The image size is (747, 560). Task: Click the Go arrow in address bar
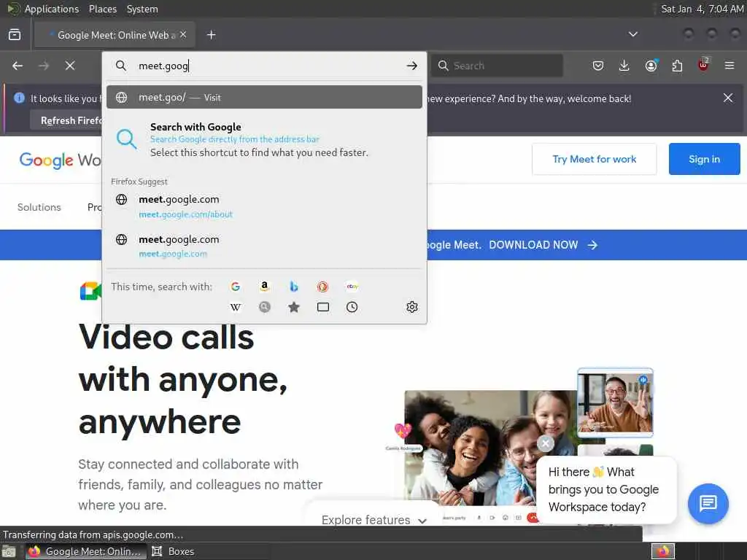coord(412,66)
